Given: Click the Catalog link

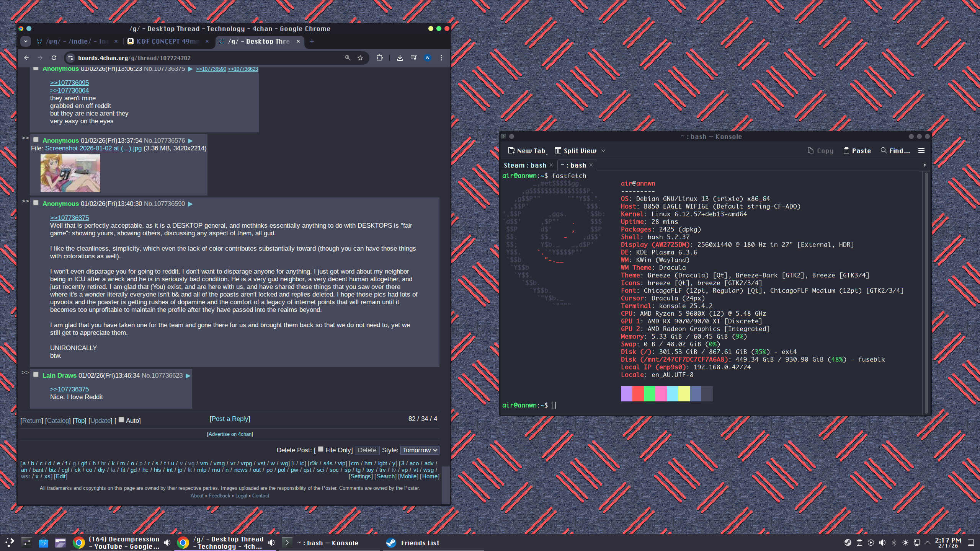Looking at the screenshot, I should [58, 421].
